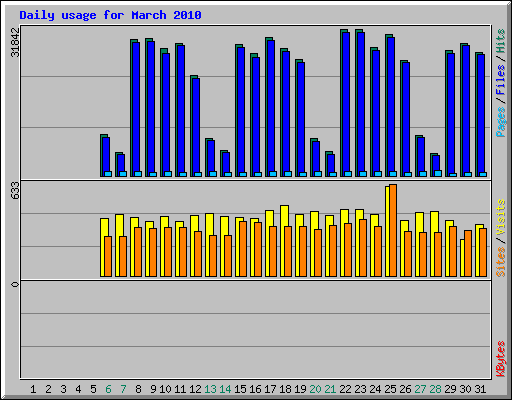Select the green weekend day 20 label
The image size is (512, 400).
tap(315, 389)
